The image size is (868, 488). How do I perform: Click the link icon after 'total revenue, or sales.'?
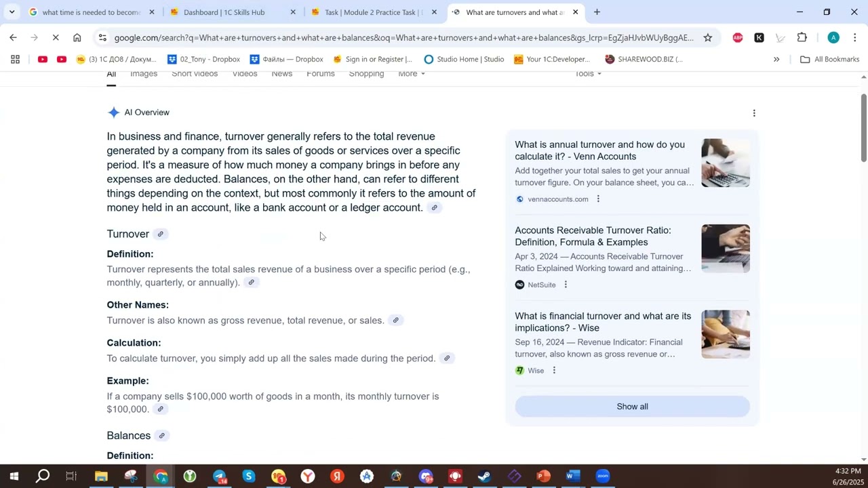tap(396, 320)
